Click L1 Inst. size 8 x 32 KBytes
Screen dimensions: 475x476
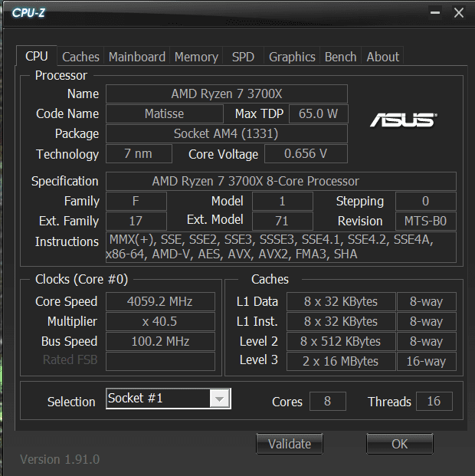(x=341, y=321)
